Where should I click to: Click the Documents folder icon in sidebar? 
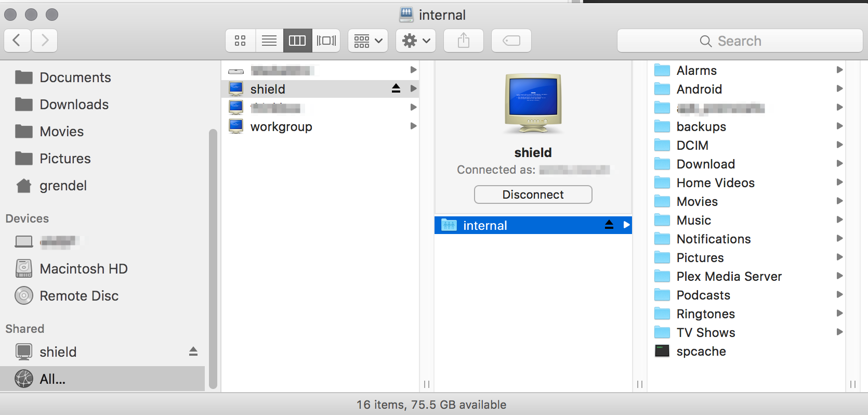24,77
